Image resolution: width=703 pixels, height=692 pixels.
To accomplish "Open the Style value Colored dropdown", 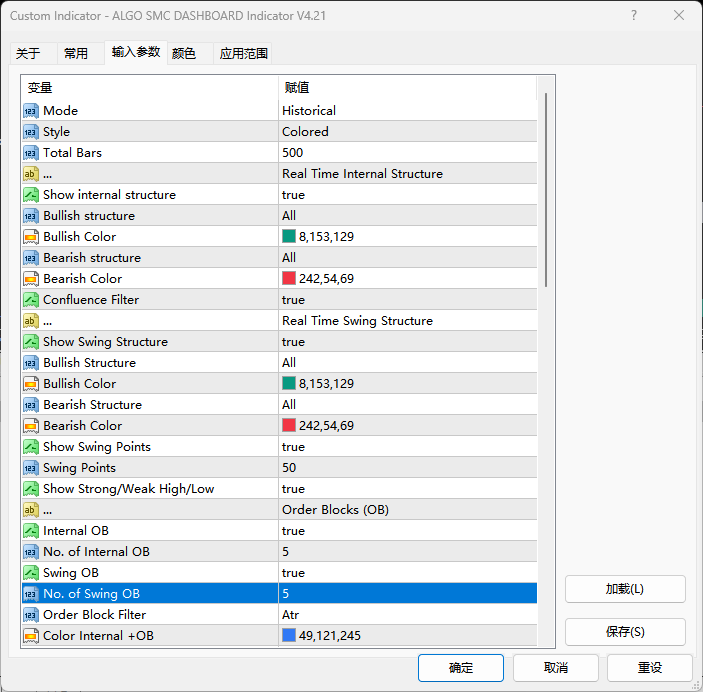I will [x=408, y=132].
